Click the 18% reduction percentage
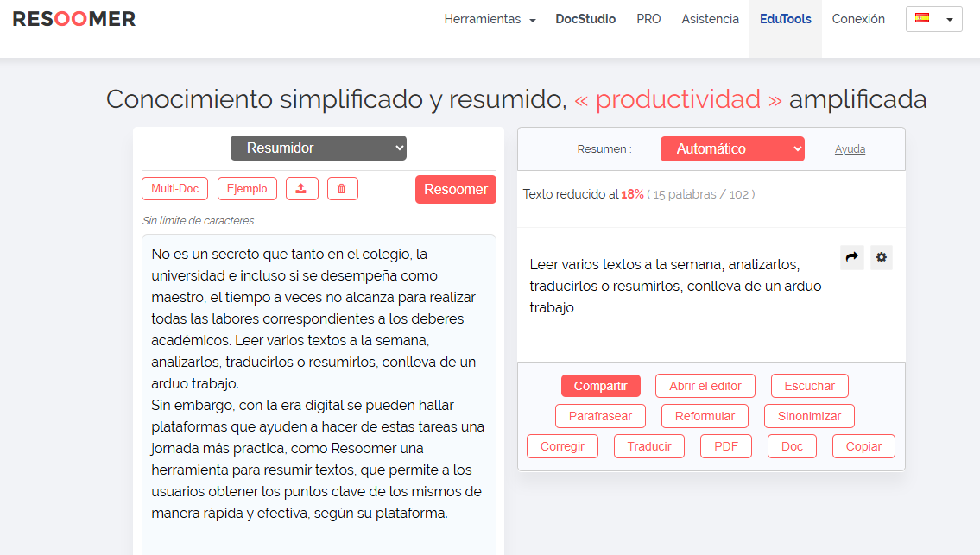980x555 pixels. 632,194
